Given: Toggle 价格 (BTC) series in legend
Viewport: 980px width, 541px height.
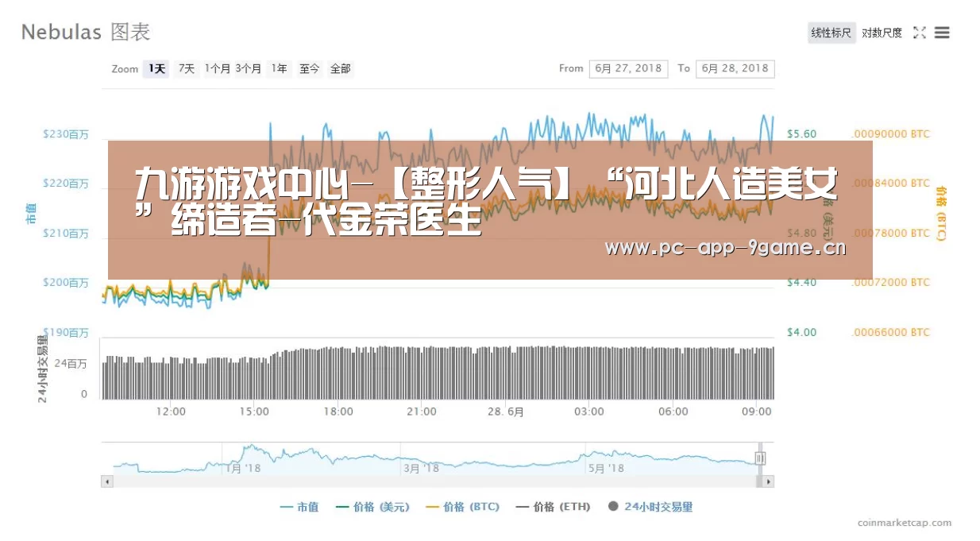Looking at the screenshot, I should coord(463,506).
